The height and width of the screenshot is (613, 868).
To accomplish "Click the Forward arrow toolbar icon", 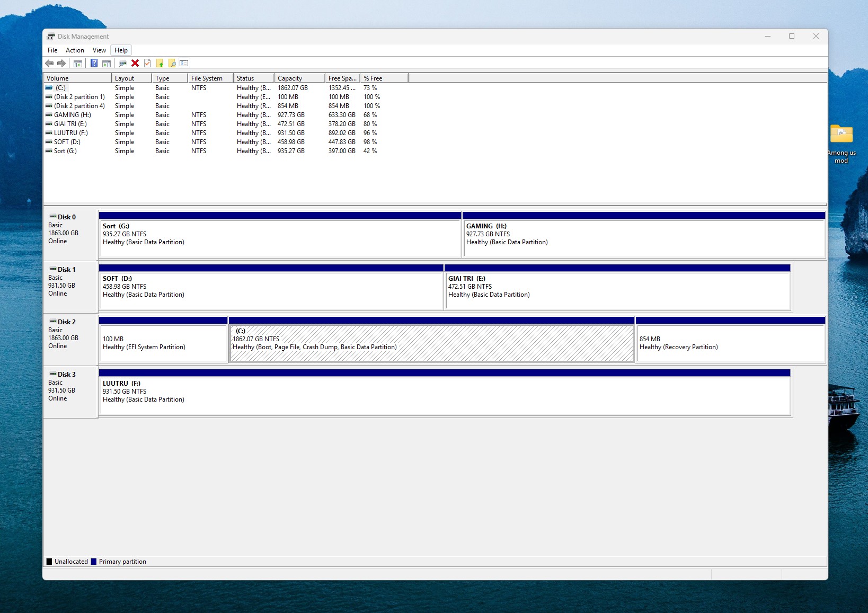I will point(61,64).
